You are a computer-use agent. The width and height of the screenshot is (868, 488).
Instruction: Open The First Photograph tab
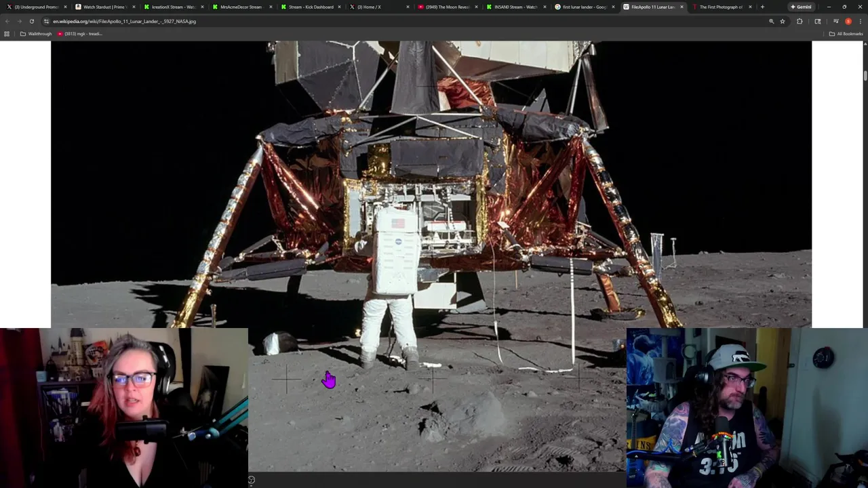pyautogui.click(x=720, y=7)
